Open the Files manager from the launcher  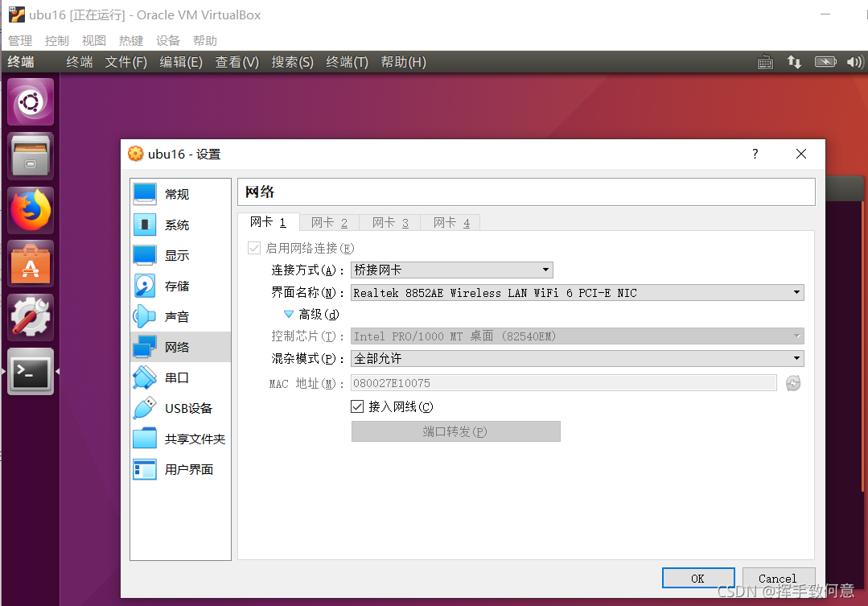pyautogui.click(x=31, y=156)
